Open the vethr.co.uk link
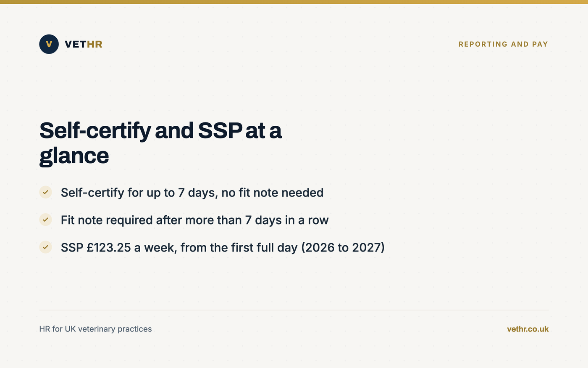 (x=528, y=329)
